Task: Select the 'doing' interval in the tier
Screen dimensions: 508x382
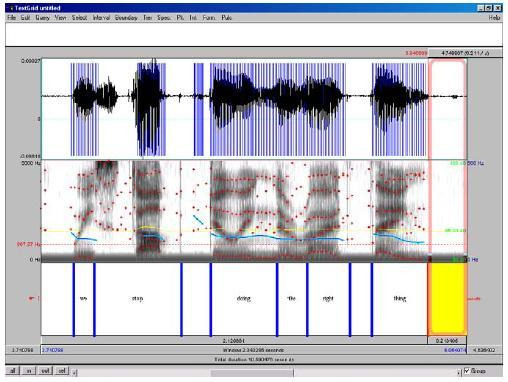Action: click(244, 299)
